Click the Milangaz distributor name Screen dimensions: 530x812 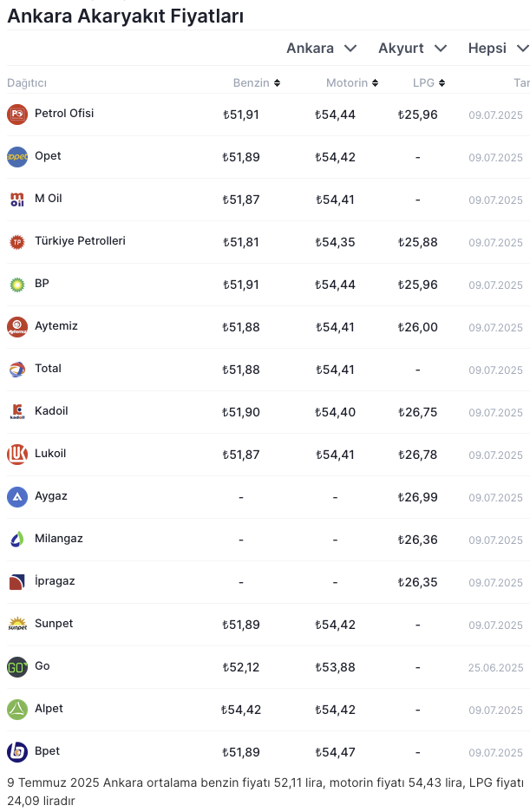pos(59,539)
